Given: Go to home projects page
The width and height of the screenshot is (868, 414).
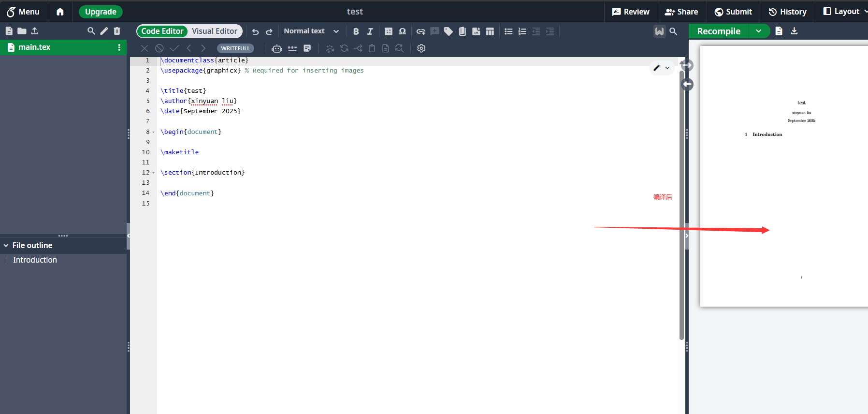Looking at the screenshot, I should pyautogui.click(x=60, y=12).
